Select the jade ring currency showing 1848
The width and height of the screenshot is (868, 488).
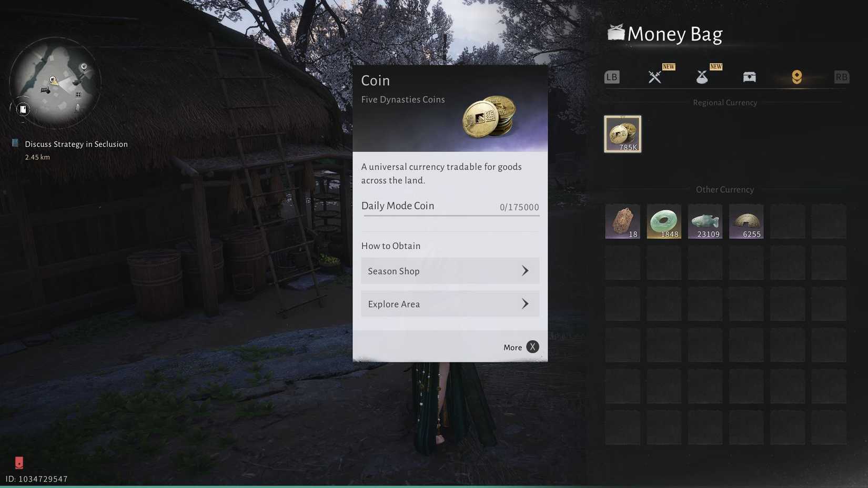664,221
